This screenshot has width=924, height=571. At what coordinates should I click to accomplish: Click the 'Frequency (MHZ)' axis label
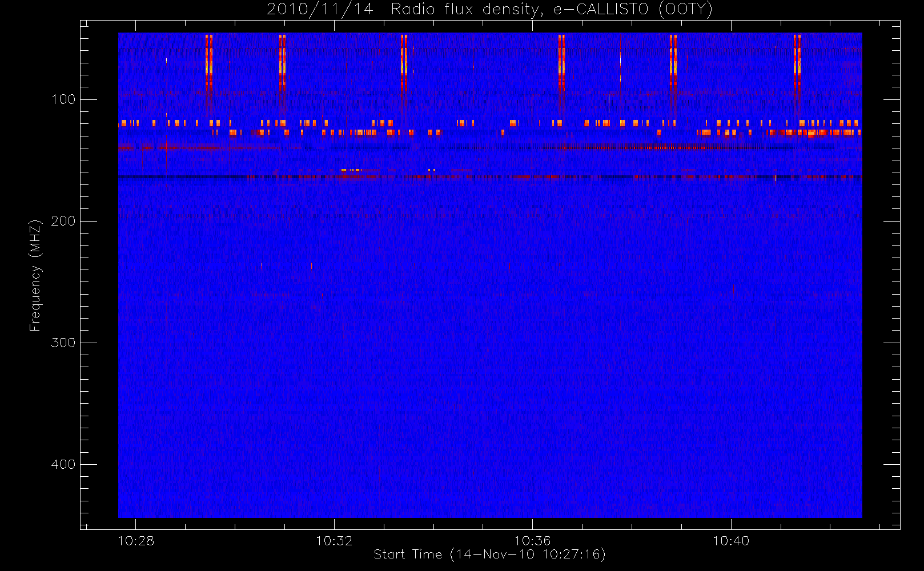pos(35,275)
